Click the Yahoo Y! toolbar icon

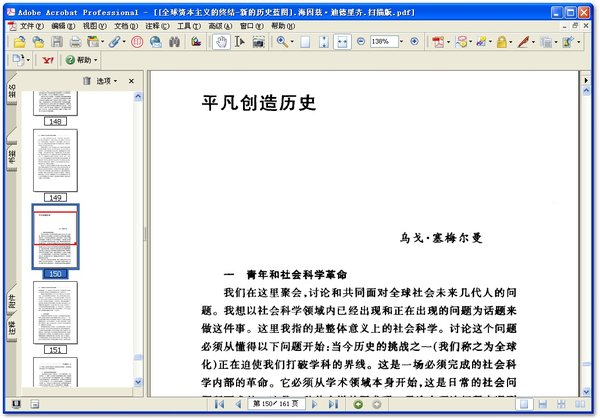click(48, 60)
